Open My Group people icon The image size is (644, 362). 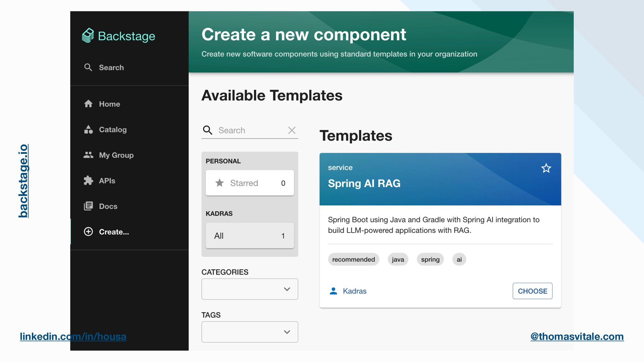coord(88,155)
